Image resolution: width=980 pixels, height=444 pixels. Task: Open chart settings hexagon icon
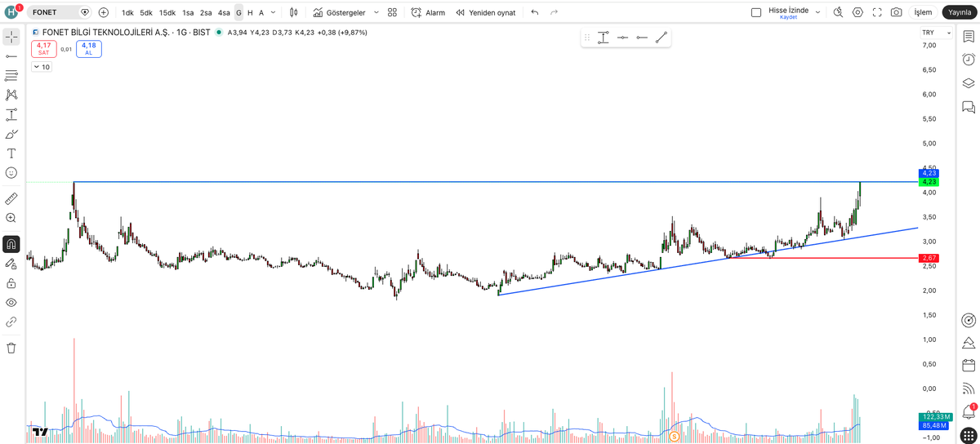[x=857, y=12]
